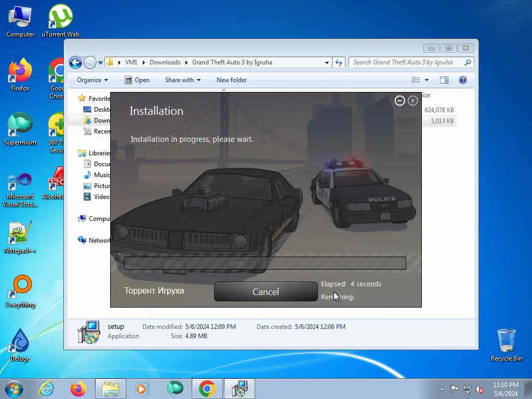Image resolution: width=532 pixels, height=399 pixels.
Task: Open Recent Places in navigation pane
Action: coord(97,131)
